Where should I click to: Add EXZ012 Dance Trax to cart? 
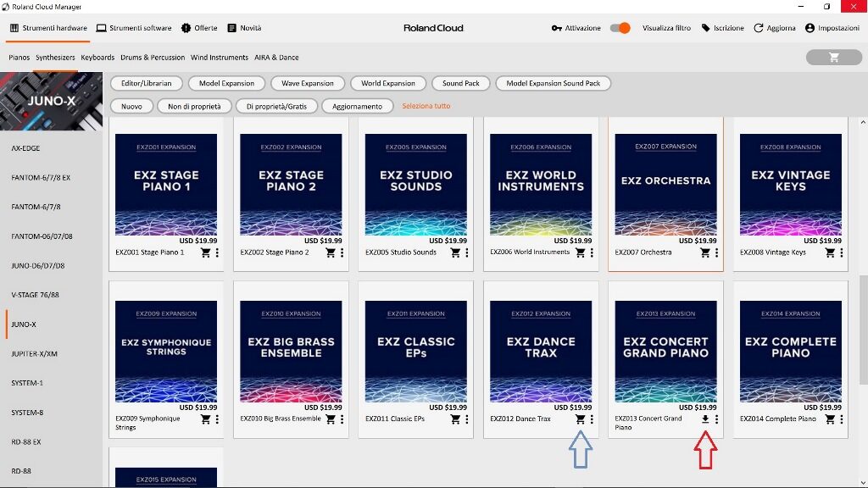(x=580, y=419)
